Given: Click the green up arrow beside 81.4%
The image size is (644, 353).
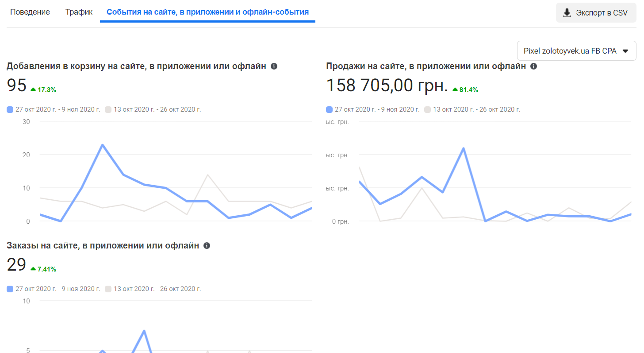Looking at the screenshot, I should (455, 89).
